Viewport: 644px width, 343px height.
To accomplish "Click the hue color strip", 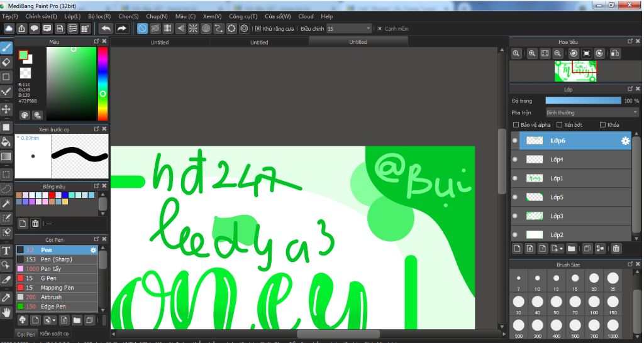I will pyautogui.click(x=103, y=84).
